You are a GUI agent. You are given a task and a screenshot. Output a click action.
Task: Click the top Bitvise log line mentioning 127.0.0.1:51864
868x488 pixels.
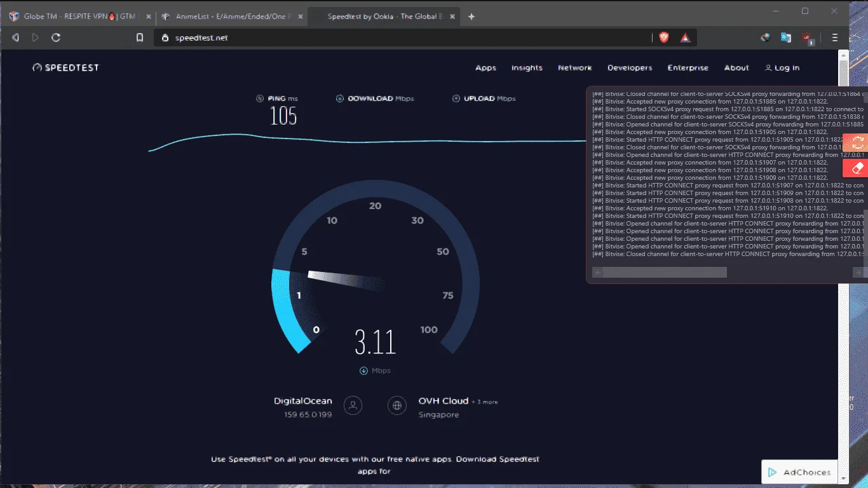(x=728, y=94)
